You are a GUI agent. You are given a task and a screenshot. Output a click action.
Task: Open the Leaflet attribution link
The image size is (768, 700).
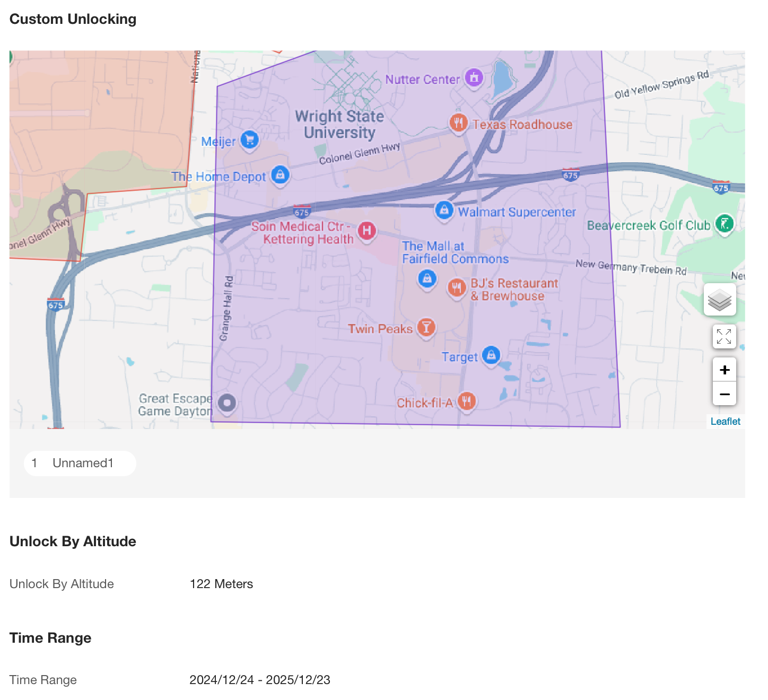click(x=725, y=421)
